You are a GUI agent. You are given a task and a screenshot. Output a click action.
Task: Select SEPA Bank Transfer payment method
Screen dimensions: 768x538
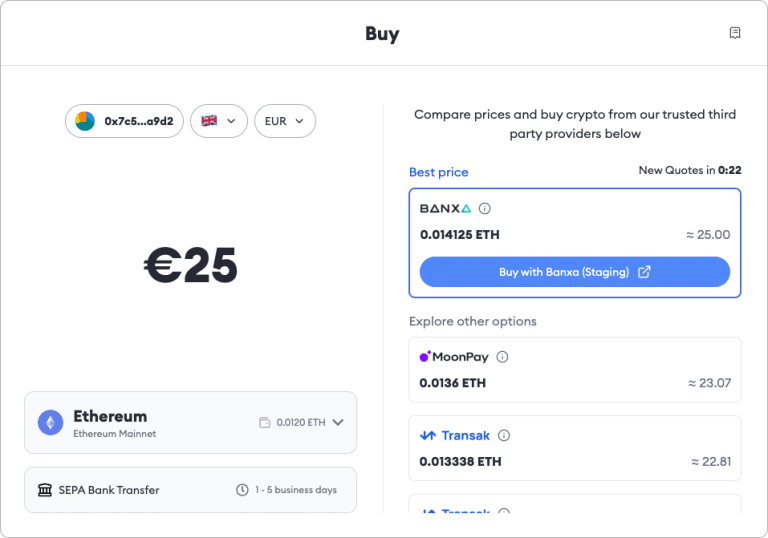tap(190, 490)
